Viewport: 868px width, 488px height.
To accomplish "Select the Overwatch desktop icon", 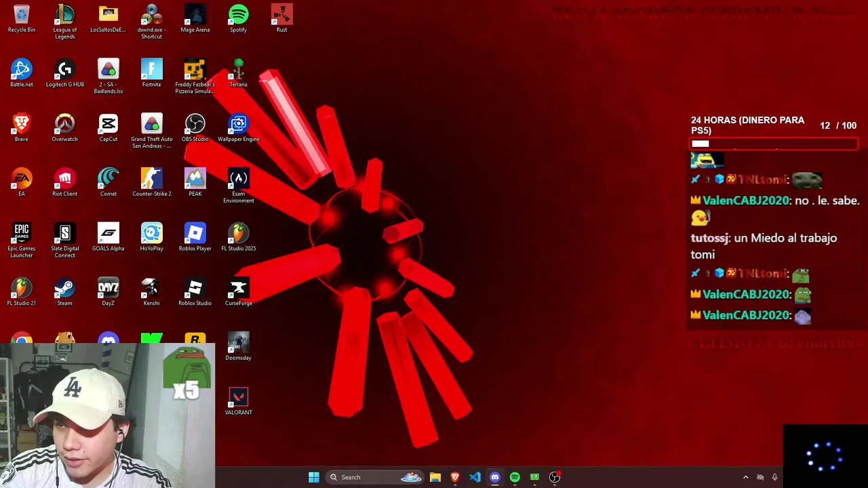I will pyautogui.click(x=65, y=128).
